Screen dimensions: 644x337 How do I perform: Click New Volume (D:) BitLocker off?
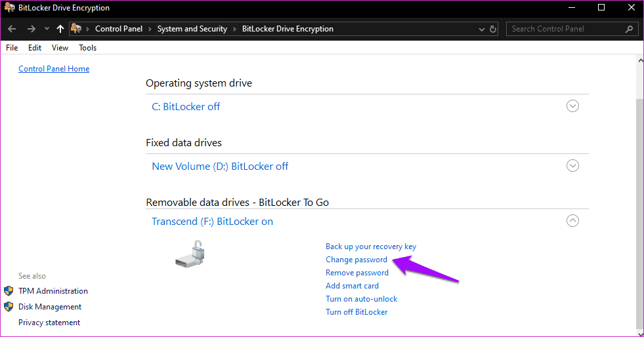220,167
